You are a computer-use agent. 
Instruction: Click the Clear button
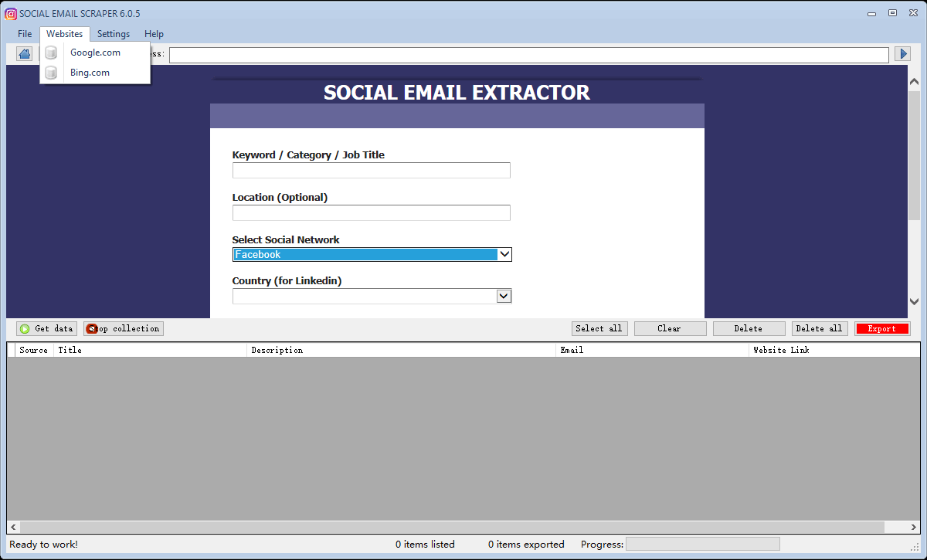(x=671, y=328)
